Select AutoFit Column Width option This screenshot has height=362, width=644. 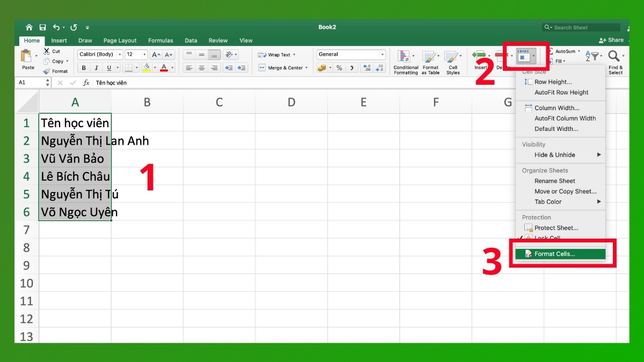(x=565, y=118)
